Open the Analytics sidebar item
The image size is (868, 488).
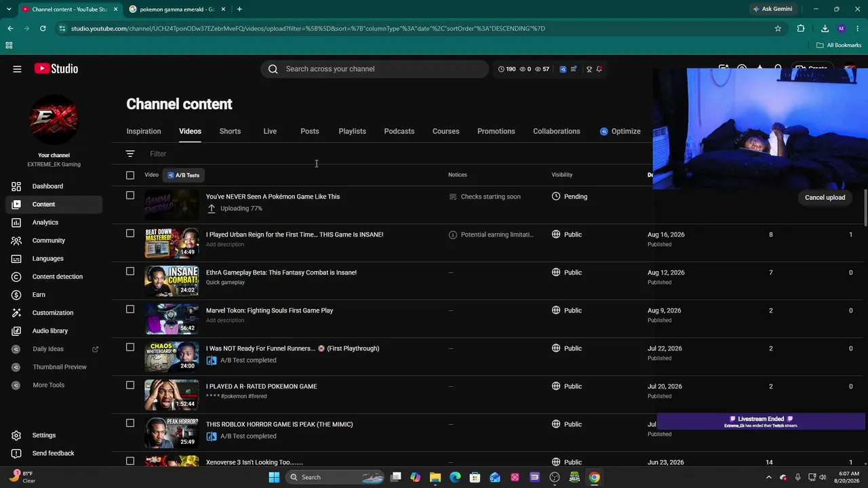[45, 222]
